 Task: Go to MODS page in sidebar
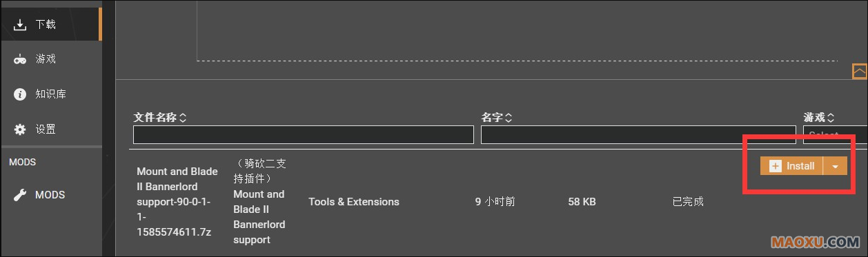point(51,195)
